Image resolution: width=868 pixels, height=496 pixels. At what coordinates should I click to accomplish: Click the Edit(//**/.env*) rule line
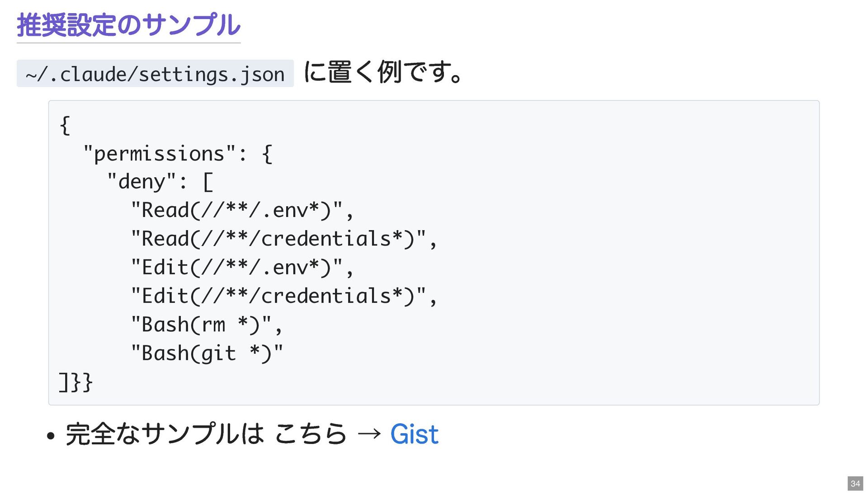(x=242, y=267)
